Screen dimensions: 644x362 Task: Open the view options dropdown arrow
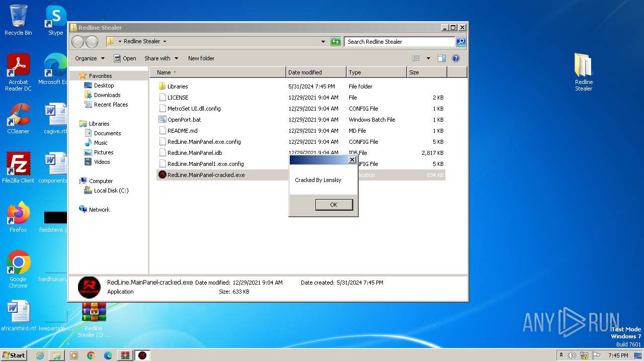coord(428,58)
